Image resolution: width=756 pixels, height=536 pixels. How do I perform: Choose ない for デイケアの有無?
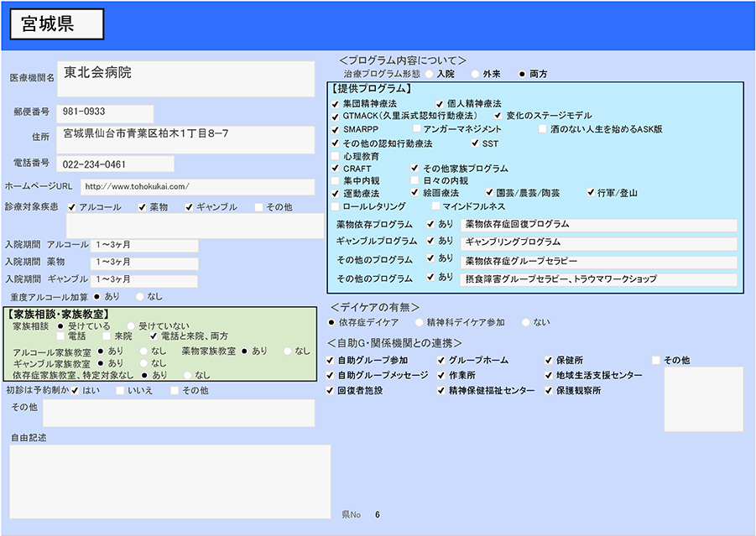click(525, 322)
